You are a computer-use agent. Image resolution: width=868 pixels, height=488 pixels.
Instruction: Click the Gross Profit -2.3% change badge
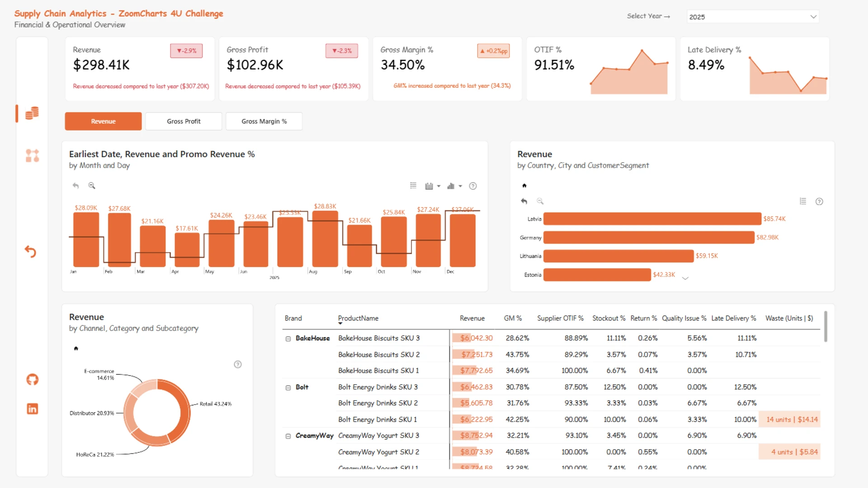pos(342,51)
